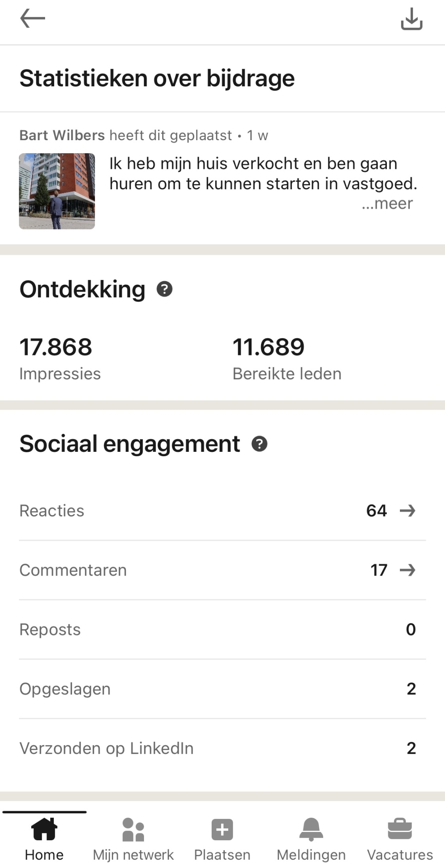This screenshot has height=868, width=445.
Task: Tap the post thumbnail image
Action: (57, 191)
